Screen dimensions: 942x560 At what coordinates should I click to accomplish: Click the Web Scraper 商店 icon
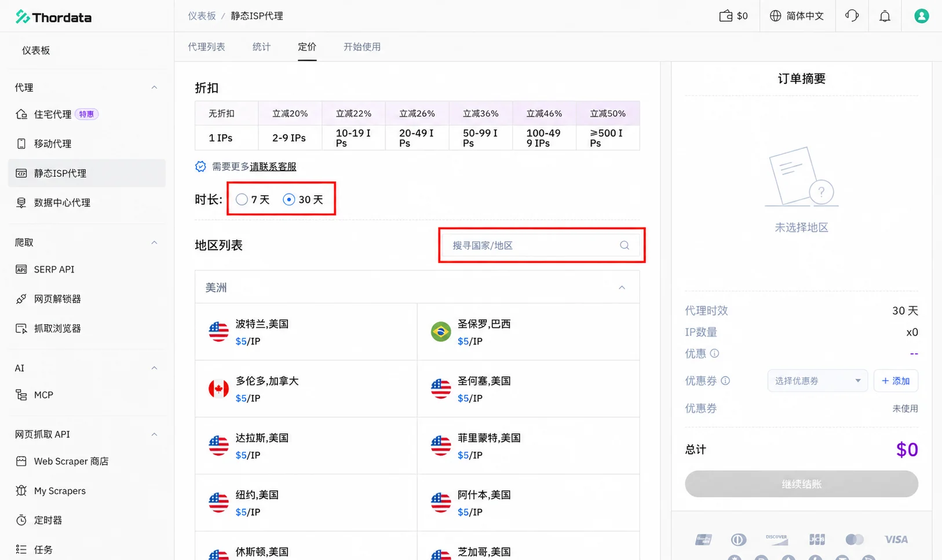point(21,461)
